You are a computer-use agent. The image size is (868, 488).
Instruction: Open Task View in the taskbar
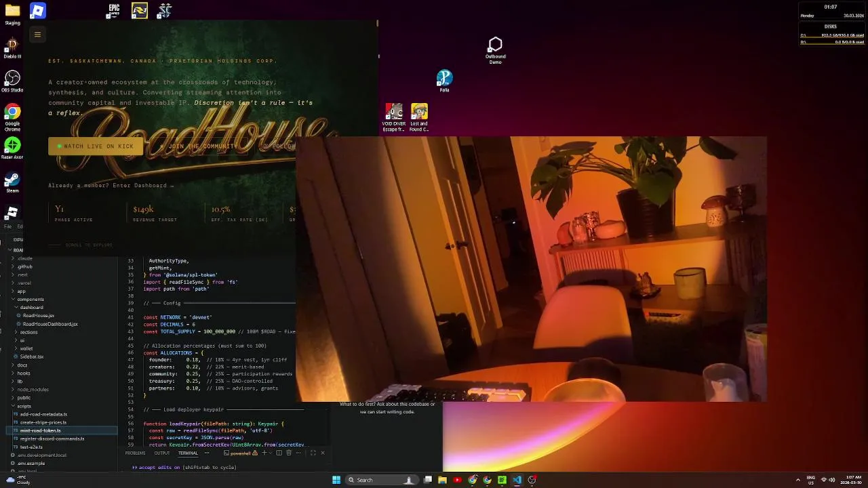pos(428,480)
